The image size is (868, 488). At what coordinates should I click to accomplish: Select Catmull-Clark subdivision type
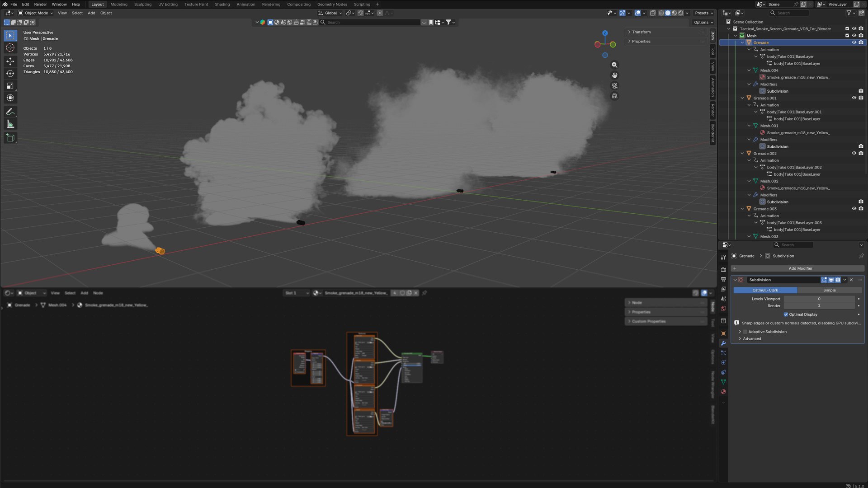pyautogui.click(x=765, y=291)
